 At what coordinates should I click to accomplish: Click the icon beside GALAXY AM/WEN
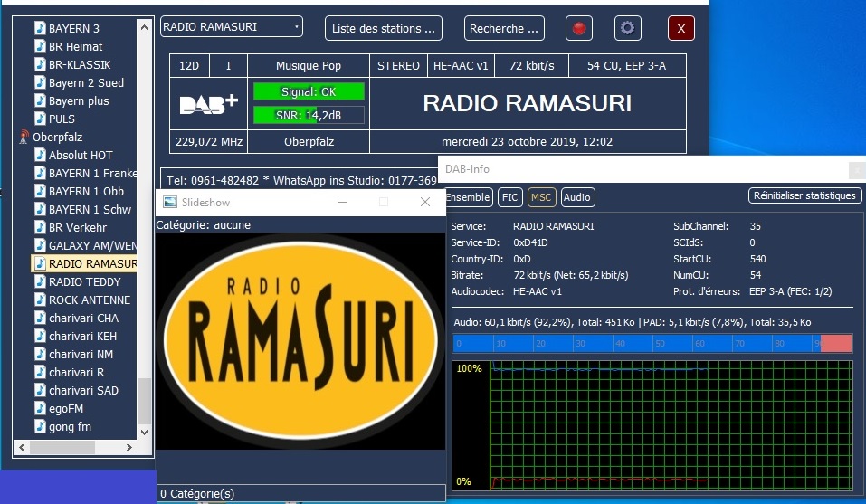click(40, 245)
